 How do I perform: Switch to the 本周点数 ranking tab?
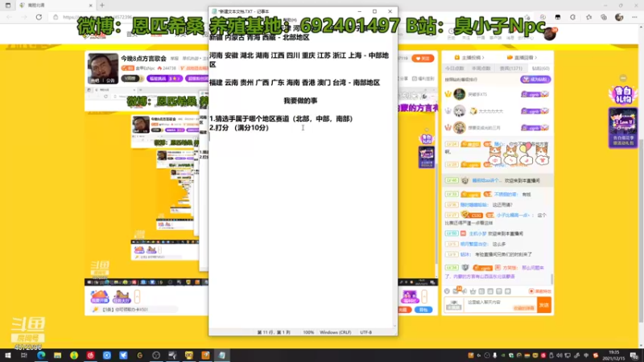tap(481, 68)
